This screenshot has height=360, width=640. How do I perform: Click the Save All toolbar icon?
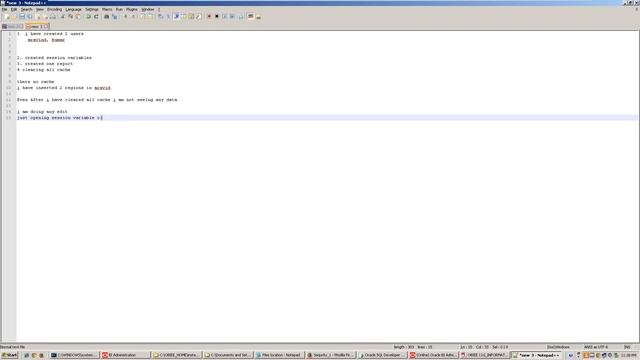tap(29, 16)
